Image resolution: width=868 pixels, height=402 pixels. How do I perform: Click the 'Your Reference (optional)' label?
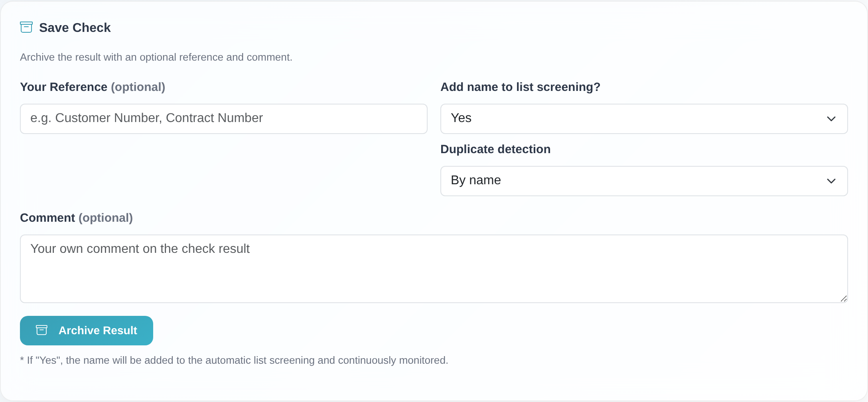pyautogui.click(x=93, y=87)
